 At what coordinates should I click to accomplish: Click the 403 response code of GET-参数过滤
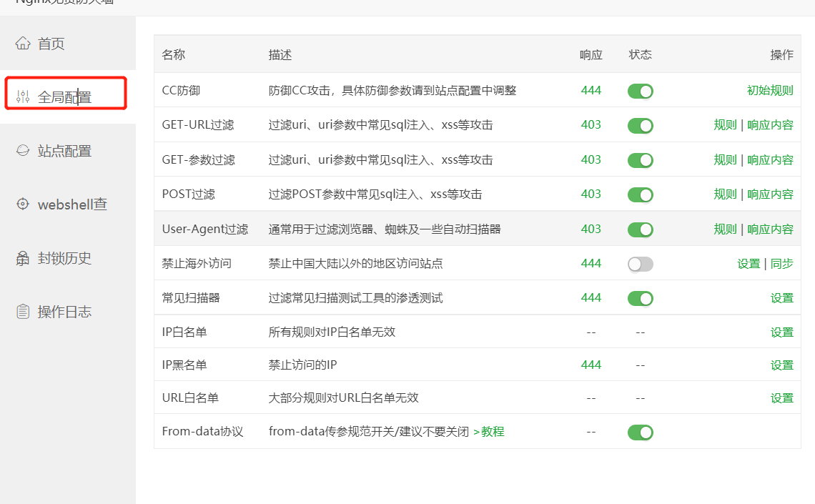591,159
